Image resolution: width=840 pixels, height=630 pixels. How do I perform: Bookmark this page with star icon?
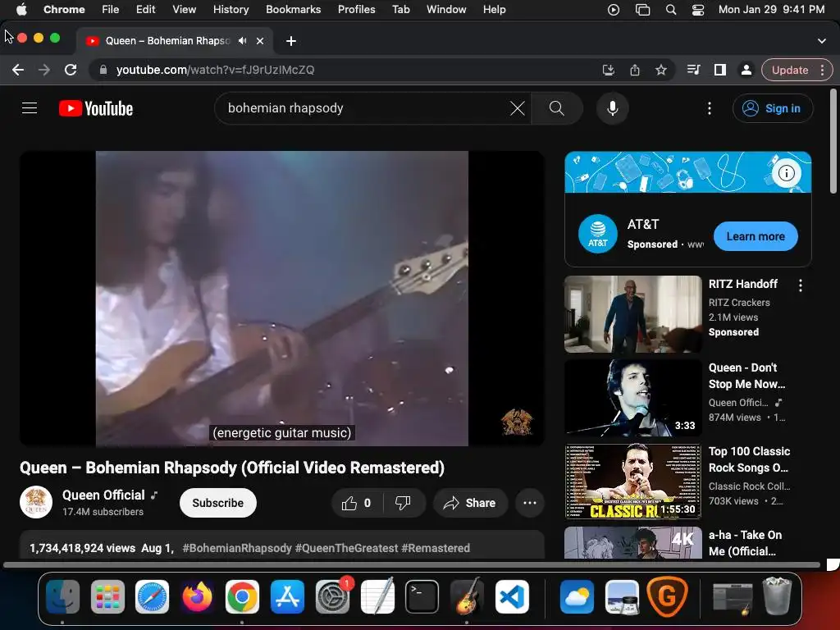(x=661, y=70)
